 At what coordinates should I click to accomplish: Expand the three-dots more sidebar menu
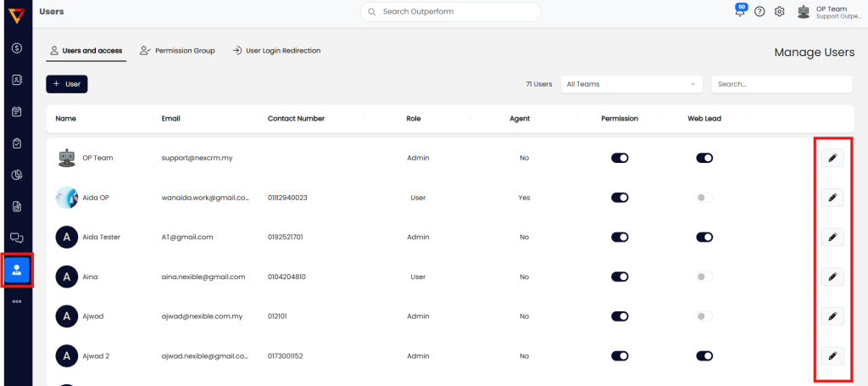tap(16, 301)
